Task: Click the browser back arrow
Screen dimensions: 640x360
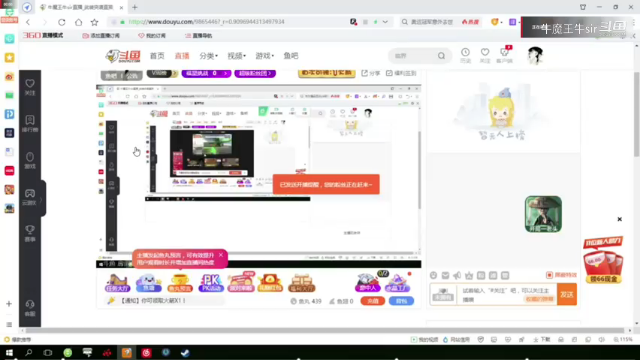Action: pyautogui.click(x=28, y=22)
